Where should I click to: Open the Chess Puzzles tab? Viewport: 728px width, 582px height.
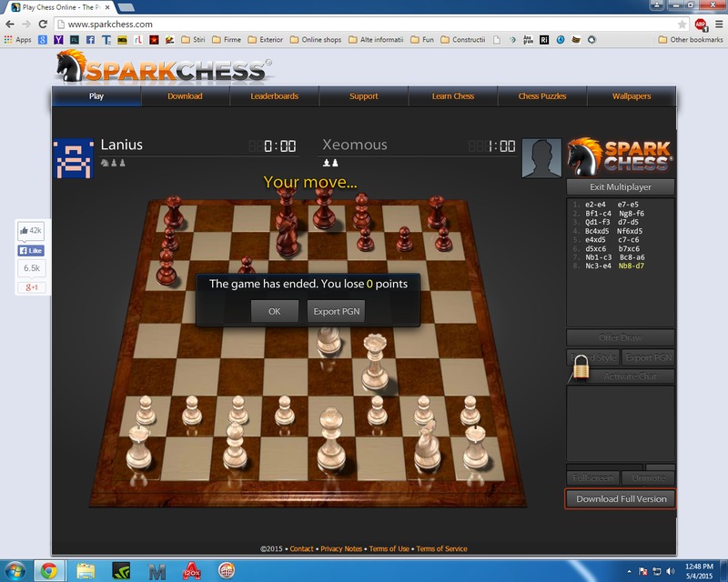pos(541,96)
